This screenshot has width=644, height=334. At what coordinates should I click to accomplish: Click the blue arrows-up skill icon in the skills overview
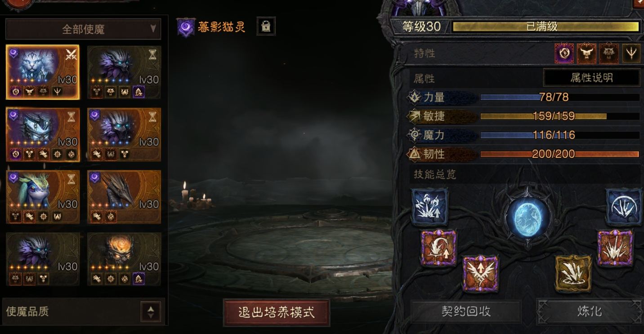pyautogui.click(x=429, y=207)
